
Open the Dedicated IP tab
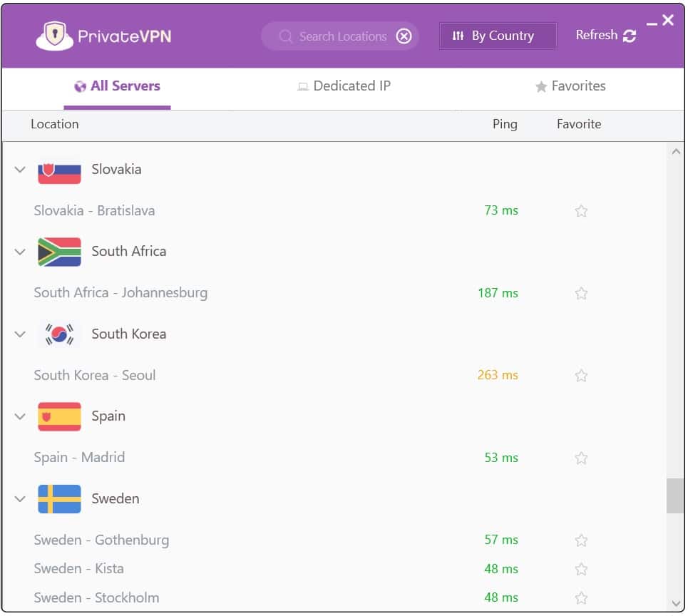344,86
